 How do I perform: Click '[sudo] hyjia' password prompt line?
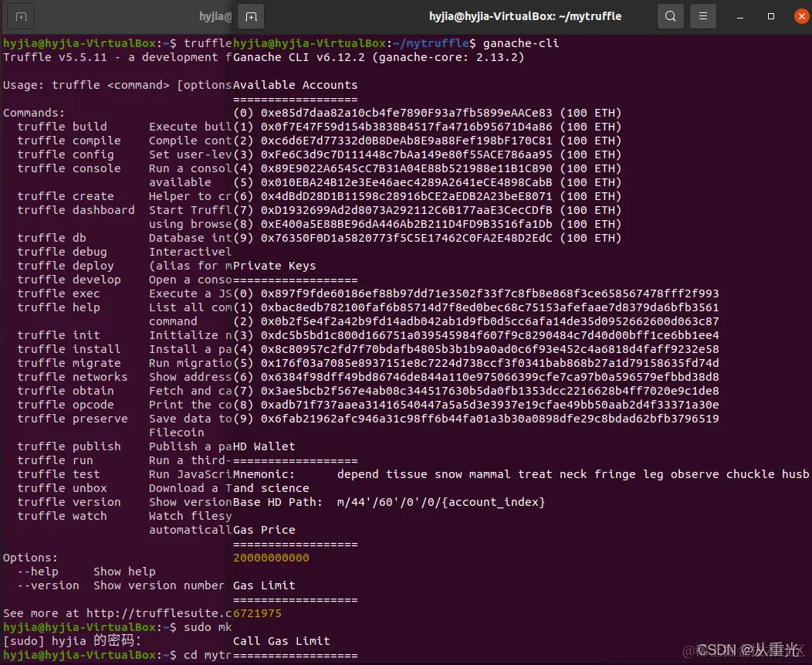coord(73,641)
